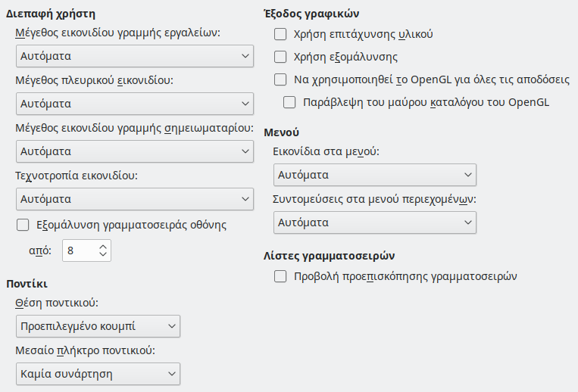Enable 'Εξομάλυνση γραμματοσειράς οθόνης' checkbox
Image resolution: width=578 pixels, height=392 pixels.
click(23, 224)
